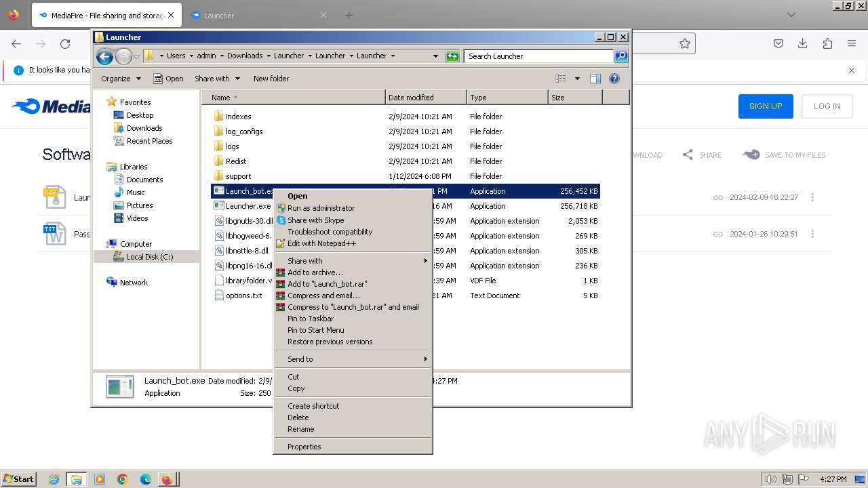Screen dimensions: 868x488
Task: Expand the Send to submenu
Action: (x=353, y=359)
